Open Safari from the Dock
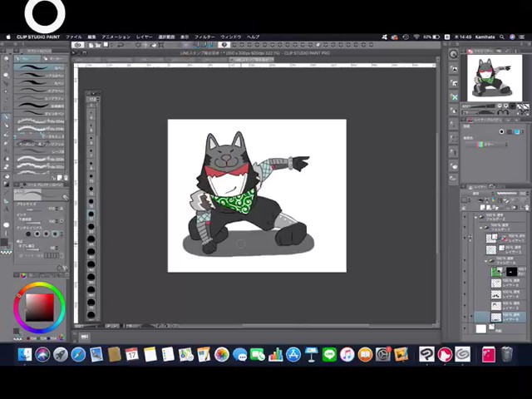The image size is (532, 399). point(78,355)
